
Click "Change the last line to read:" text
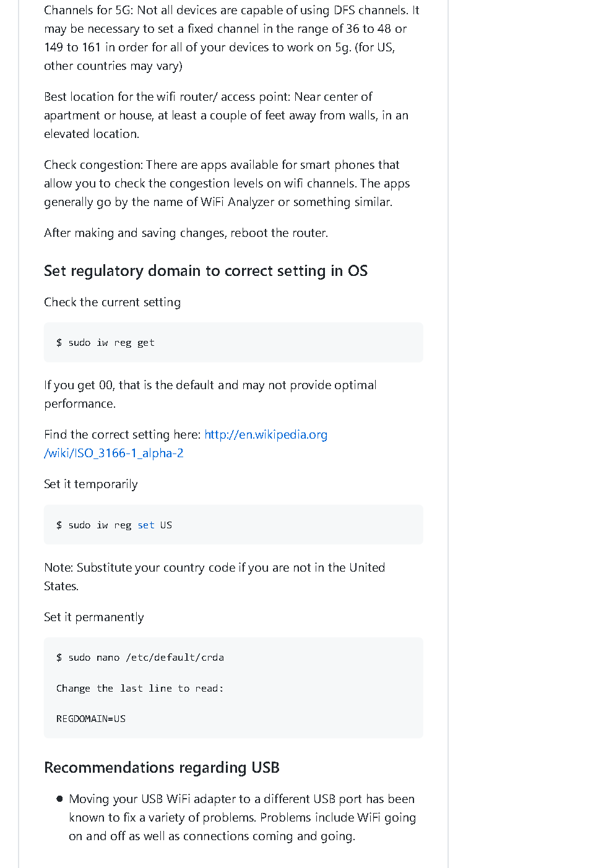pyautogui.click(x=140, y=689)
